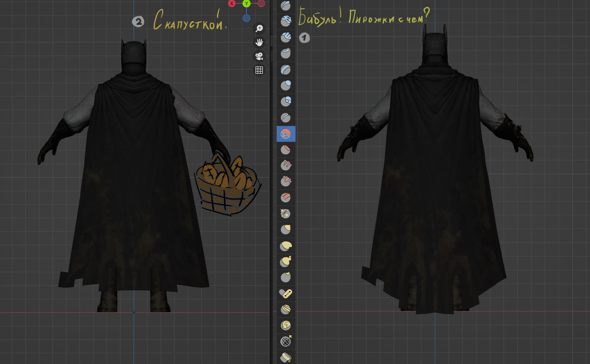Click the zoom magnifier viewport button
The width and height of the screenshot is (590, 364).
tap(259, 28)
